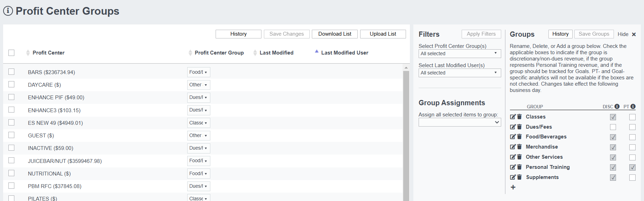The height and width of the screenshot is (201, 644).
Task: Open group dropdown for DAYCARE row
Action: coord(198,85)
